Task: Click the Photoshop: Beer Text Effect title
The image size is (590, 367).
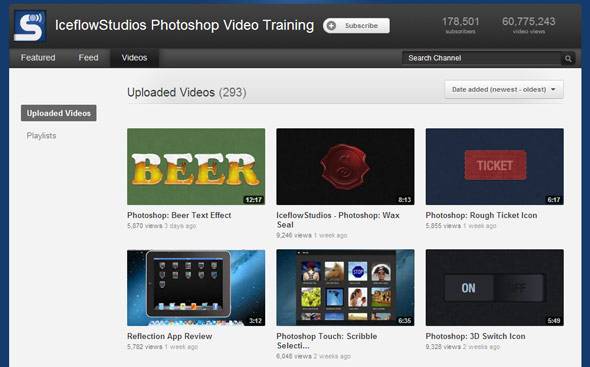Action: coord(179,215)
